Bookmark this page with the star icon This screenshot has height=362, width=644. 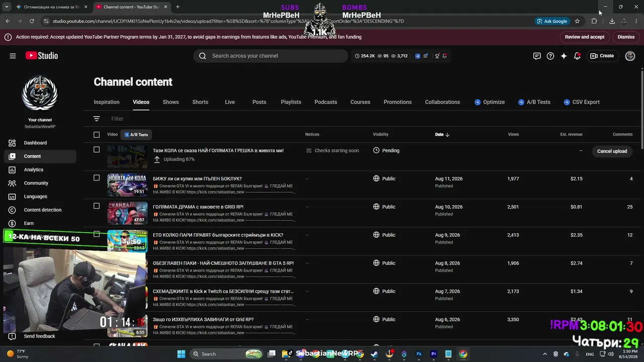pos(577,21)
